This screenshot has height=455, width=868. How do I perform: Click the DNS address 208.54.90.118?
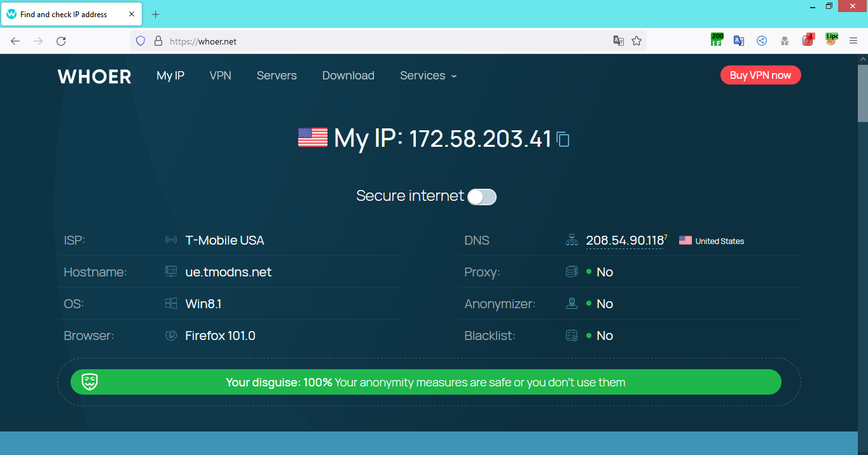tap(625, 240)
